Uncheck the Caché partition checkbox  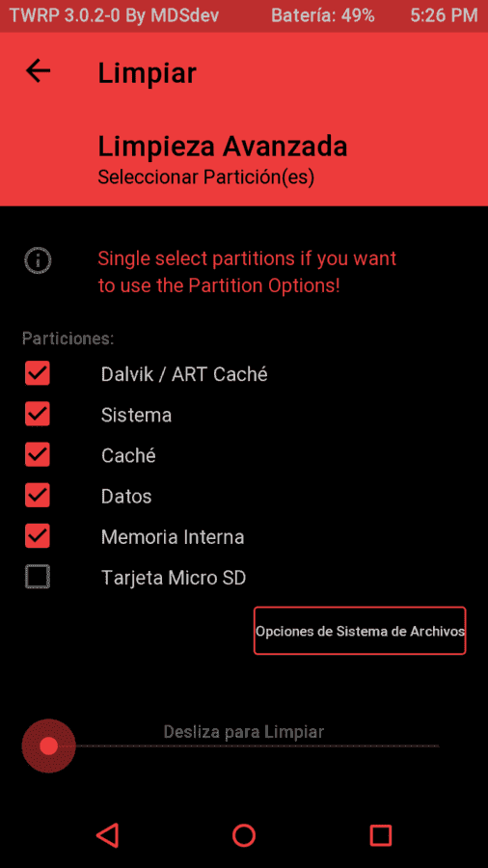[37, 454]
